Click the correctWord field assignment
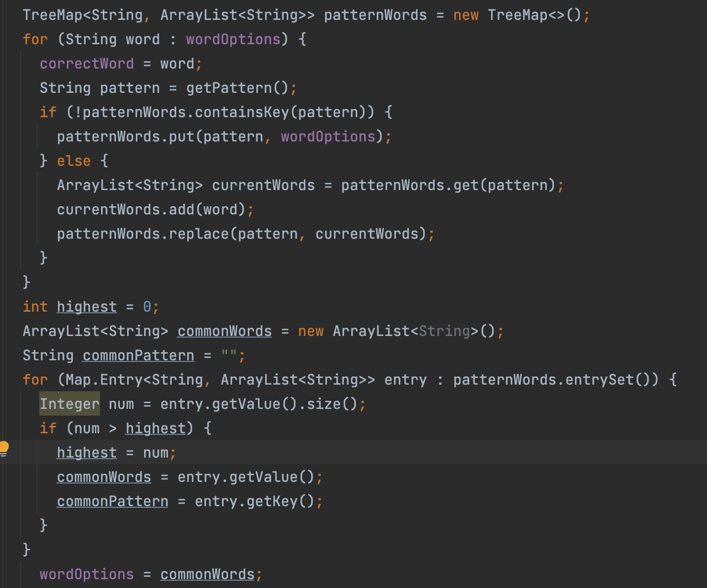This screenshot has height=588, width=707. (x=87, y=64)
